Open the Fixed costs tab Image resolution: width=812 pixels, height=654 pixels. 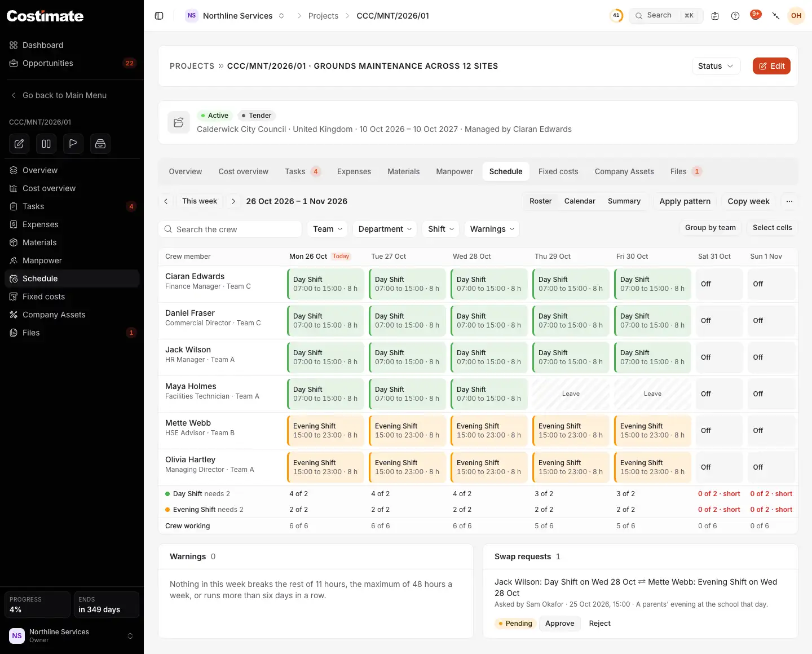[558, 171]
